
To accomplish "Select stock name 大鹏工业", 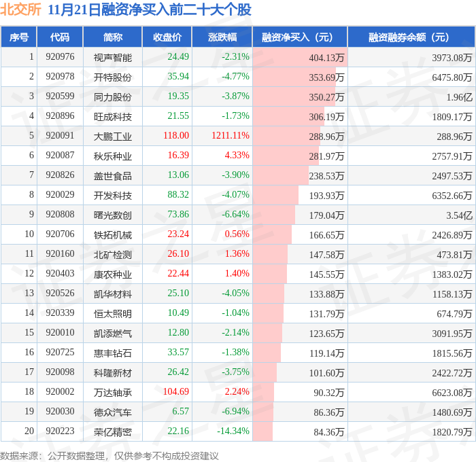I will tap(113, 136).
